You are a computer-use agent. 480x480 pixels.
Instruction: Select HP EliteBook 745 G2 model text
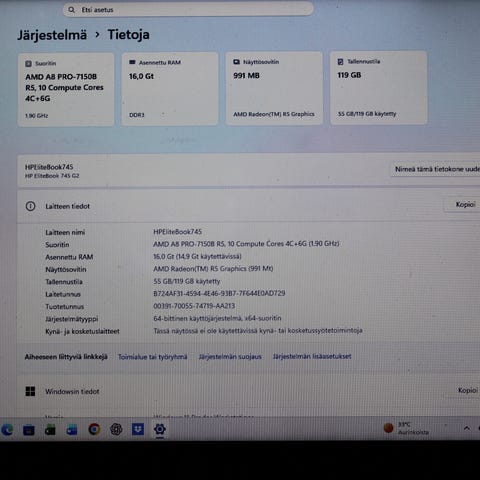[x=52, y=176]
